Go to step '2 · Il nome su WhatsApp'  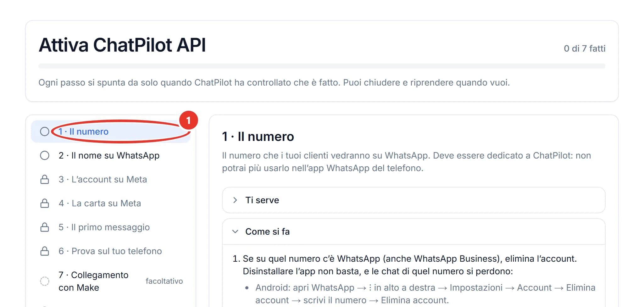(x=111, y=155)
